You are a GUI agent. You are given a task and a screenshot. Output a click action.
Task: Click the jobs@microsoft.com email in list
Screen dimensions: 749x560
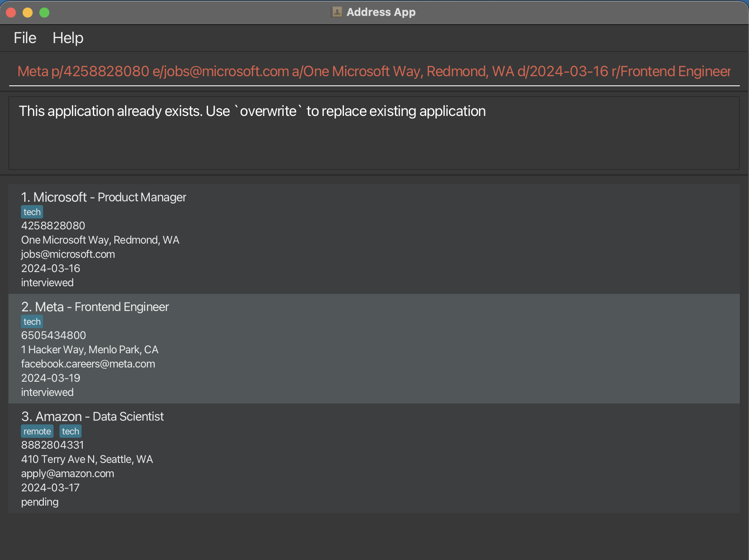68,254
